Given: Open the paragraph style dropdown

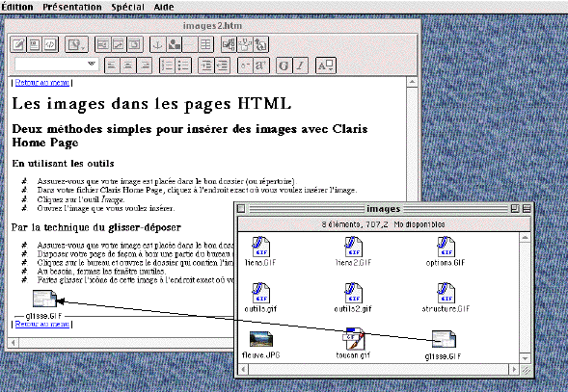Looking at the screenshot, I should (x=56, y=65).
